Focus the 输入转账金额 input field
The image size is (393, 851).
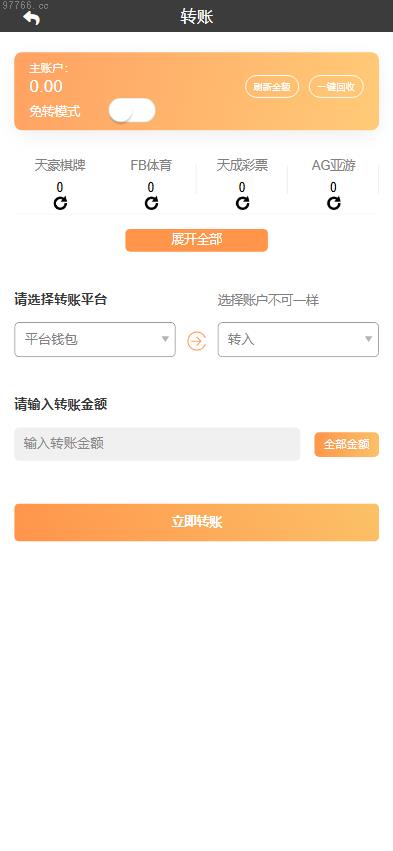(x=157, y=444)
